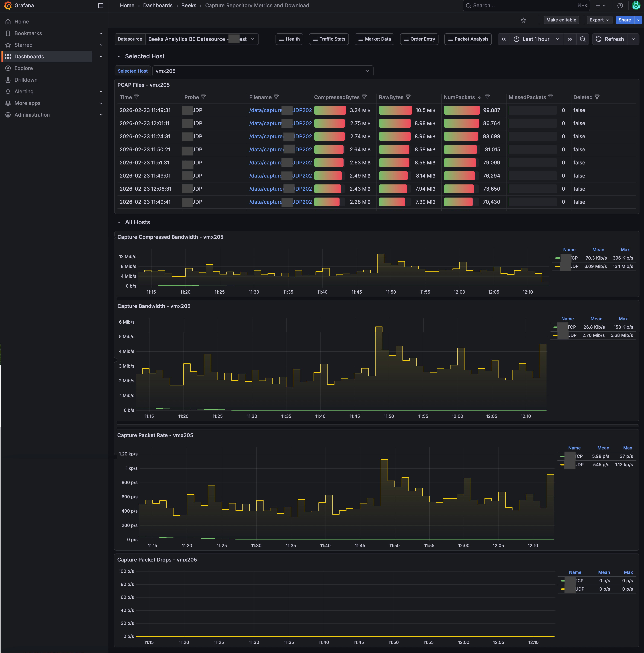644x653 pixels.
Task: Open the filter on the NumPackets column
Action: [x=487, y=97]
